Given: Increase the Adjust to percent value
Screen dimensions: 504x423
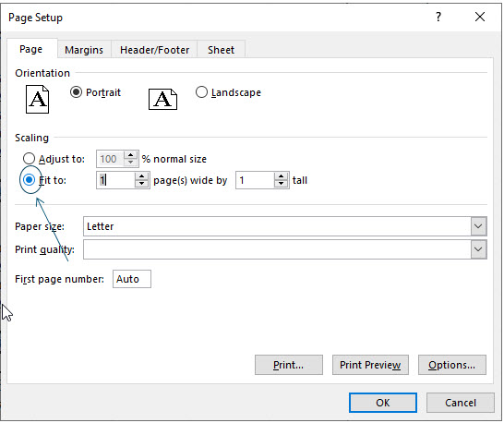Looking at the screenshot, I should 130,155.
